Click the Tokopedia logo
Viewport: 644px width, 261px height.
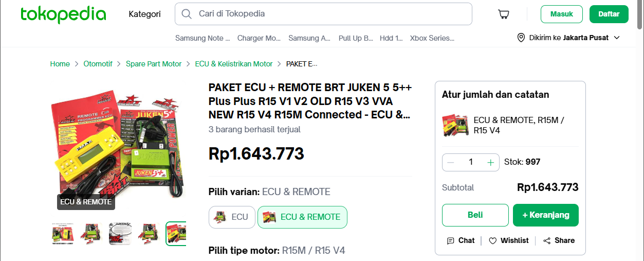[63, 14]
